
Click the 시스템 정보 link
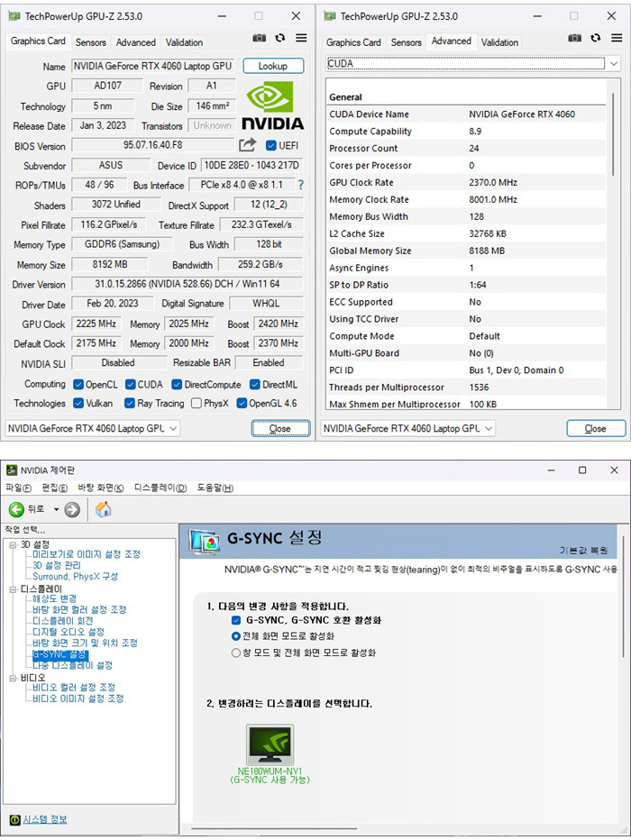(45, 820)
